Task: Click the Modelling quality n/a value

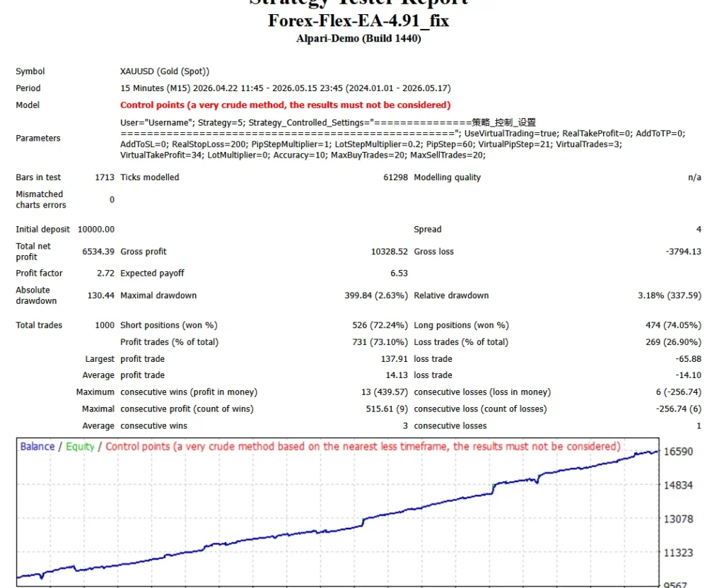Action: (694, 177)
